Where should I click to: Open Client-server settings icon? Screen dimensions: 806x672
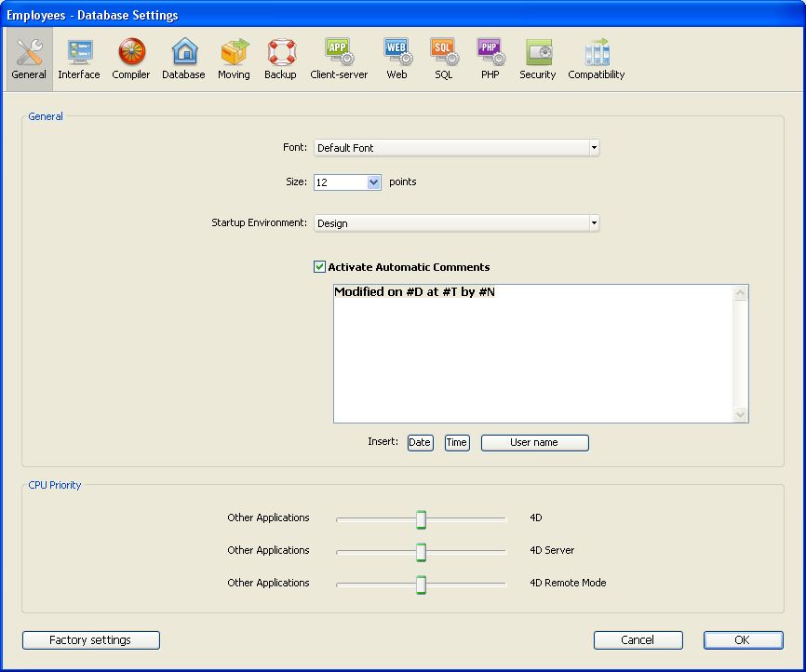pos(339,53)
